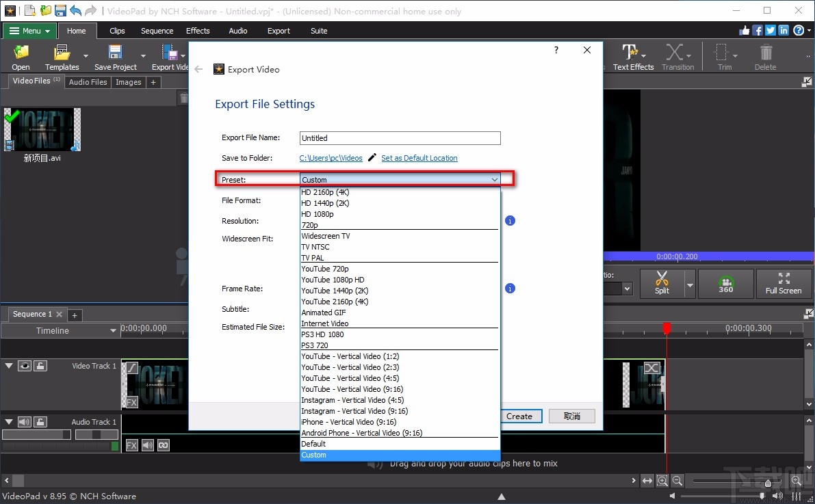Open the 360 video button
The height and width of the screenshot is (504, 815).
coord(725,283)
